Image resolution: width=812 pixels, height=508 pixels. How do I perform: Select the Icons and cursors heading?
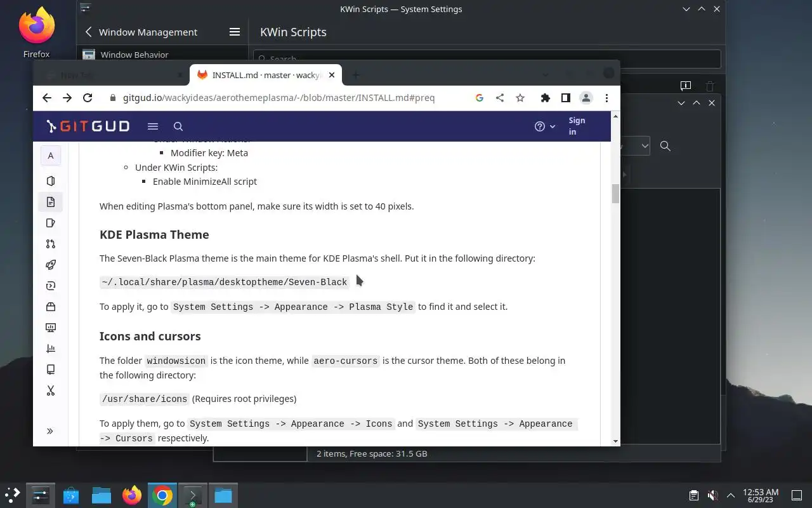pyautogui.click(x=150, y=336)
